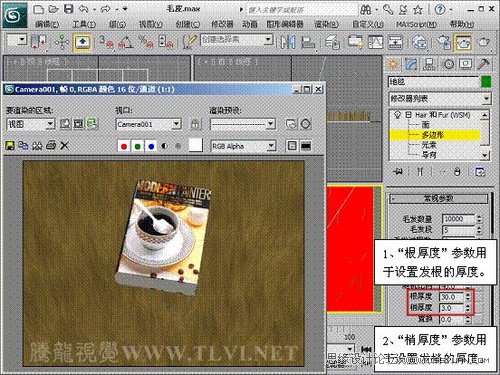
Task: Open the 创建(C) menu
Action: [x=188, y=24]
